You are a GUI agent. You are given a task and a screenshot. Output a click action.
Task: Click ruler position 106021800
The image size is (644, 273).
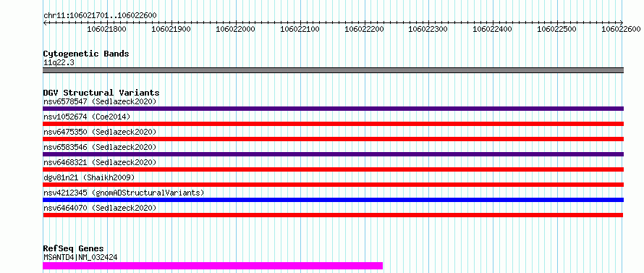point(107,29)
